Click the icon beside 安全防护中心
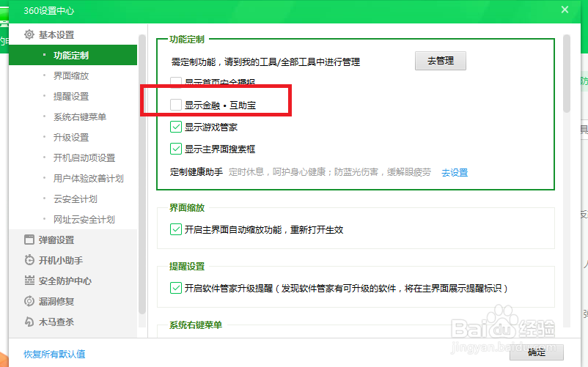The image size is (588, 367). [29, 280]
